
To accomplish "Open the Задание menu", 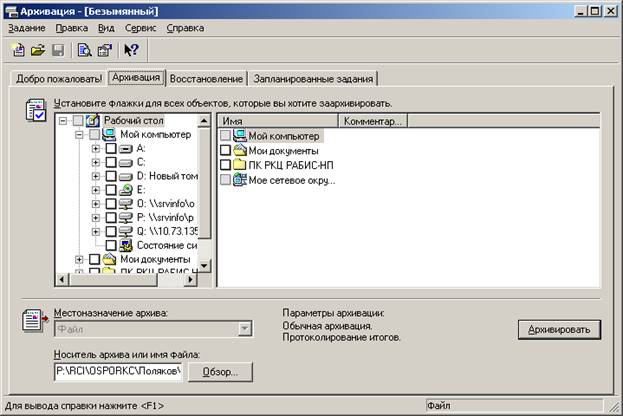I will coord(27,28).
